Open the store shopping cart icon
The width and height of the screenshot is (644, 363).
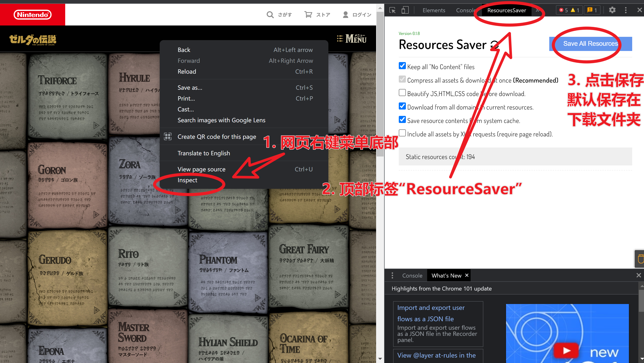(x=308, y=15)
